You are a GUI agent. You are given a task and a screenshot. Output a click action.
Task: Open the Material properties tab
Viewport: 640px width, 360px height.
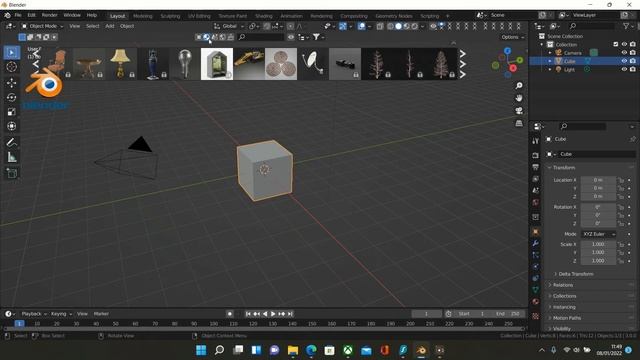click(536, 302)
